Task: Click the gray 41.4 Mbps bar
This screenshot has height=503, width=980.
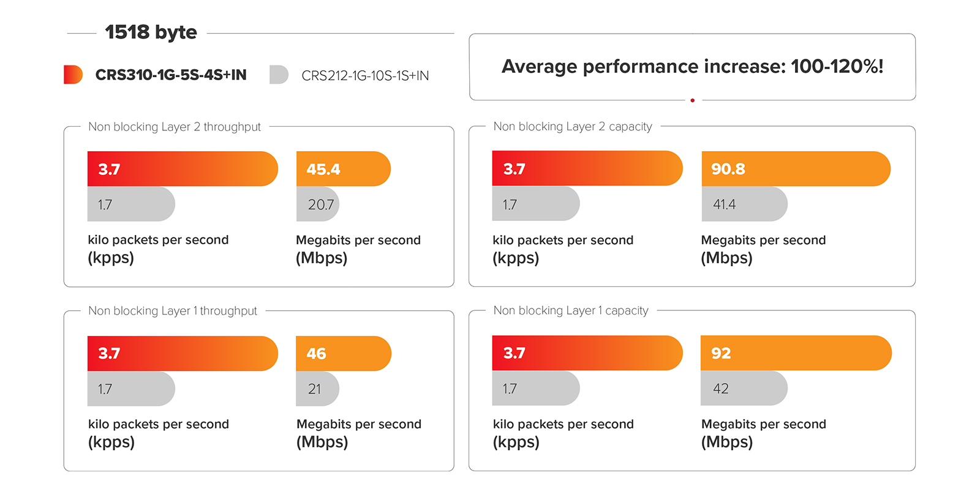Action: 744,204
